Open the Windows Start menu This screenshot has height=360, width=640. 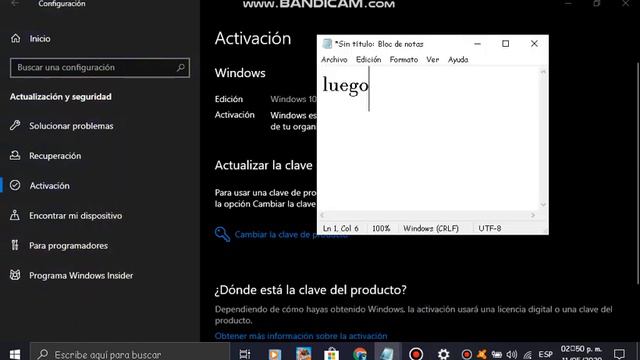click(15, 354)
